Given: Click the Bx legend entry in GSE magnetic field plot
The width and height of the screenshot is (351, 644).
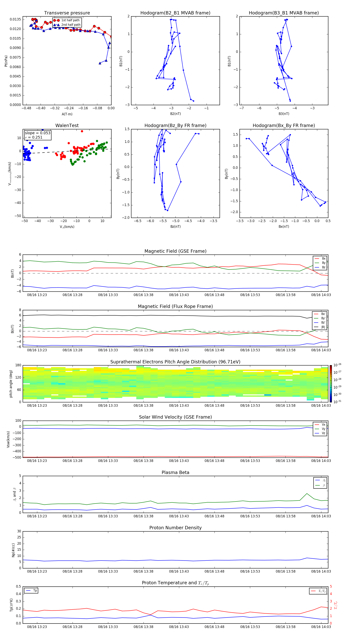Looking at the screenshot, I should pyautogui.click(x=320, y=259).
